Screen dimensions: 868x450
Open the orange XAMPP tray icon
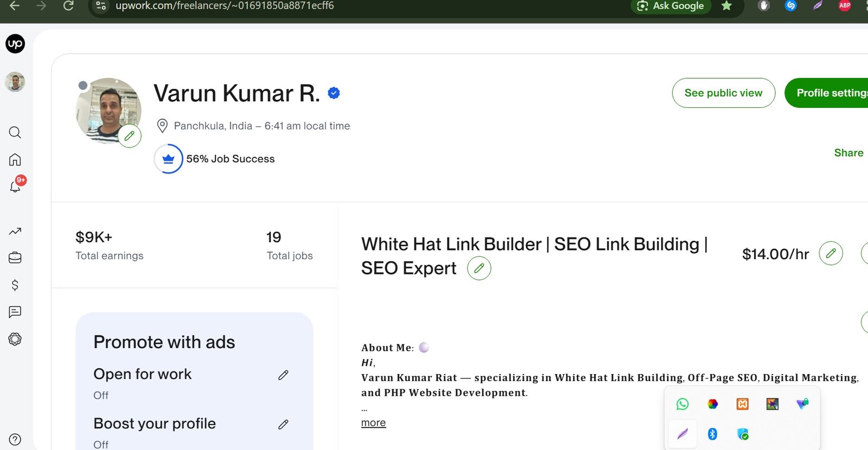click(x=742, y=404)
